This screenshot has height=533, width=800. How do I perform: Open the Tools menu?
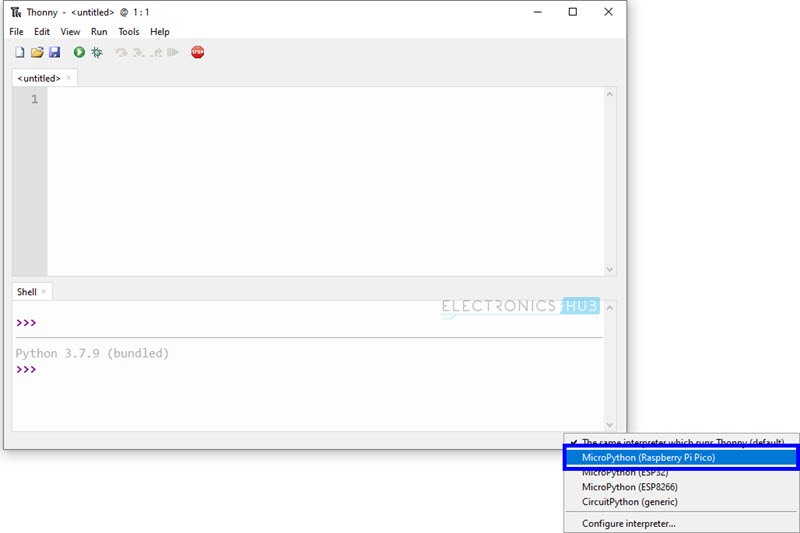(x=129, y=32)
